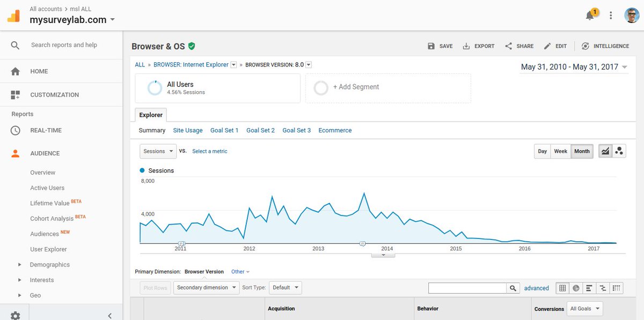Switch to the Site Usage tab
644x320 pixels.
click(188, 130)
